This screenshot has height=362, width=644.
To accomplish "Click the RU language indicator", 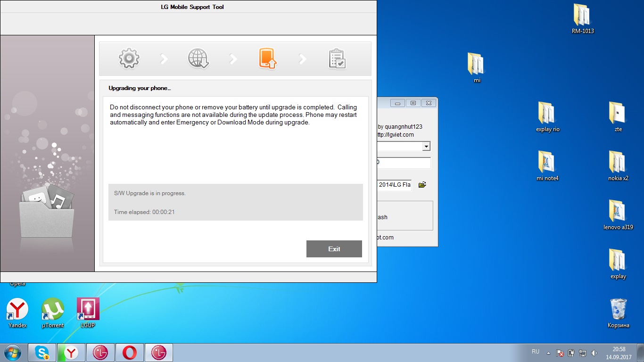I will (536, 352).
